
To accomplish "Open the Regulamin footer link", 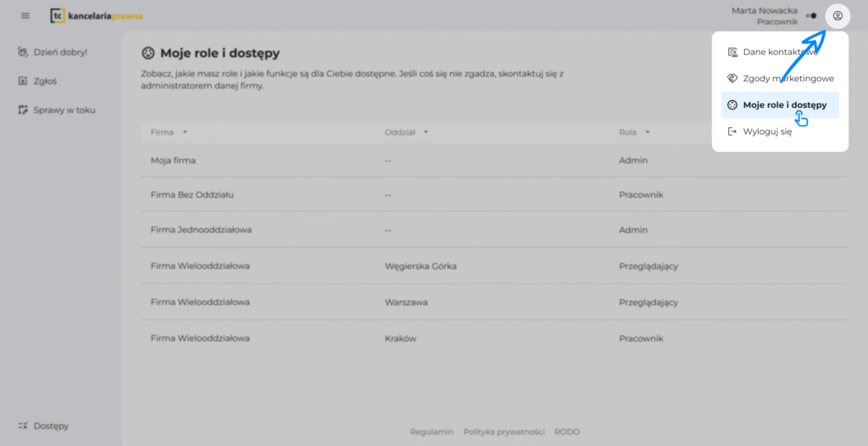I will click(431, 432).
